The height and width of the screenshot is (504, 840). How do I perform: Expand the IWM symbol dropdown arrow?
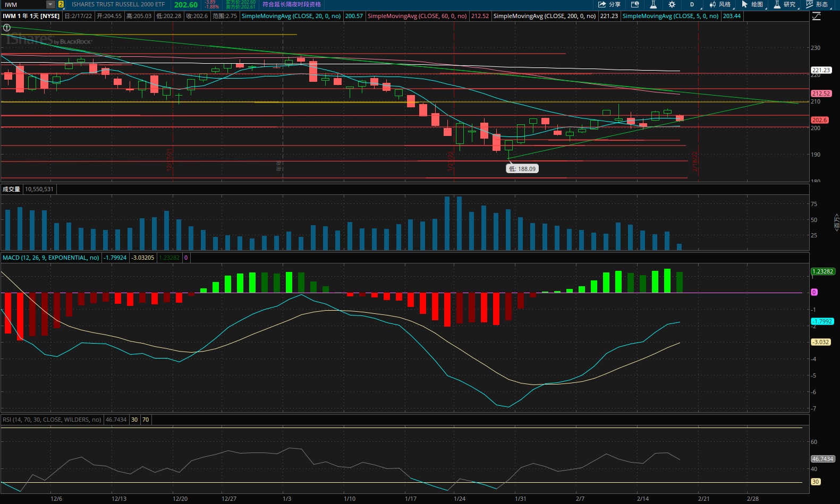click(x=50, y=4)
